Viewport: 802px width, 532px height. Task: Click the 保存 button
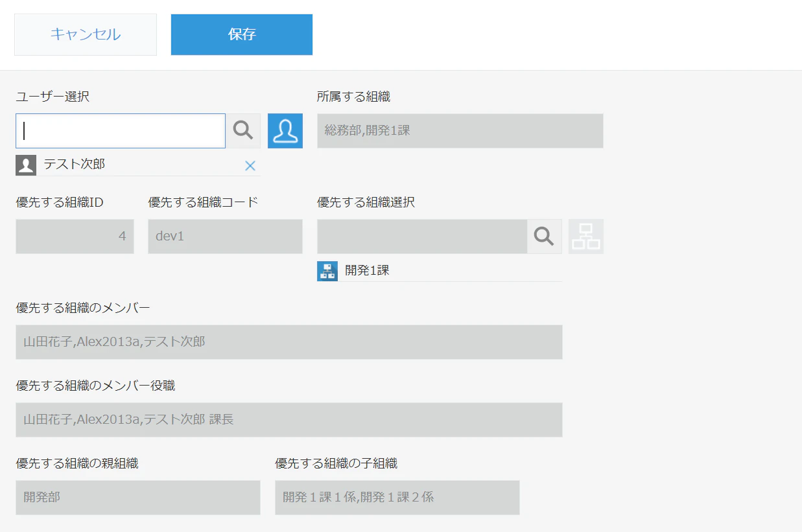coord(242,35)
